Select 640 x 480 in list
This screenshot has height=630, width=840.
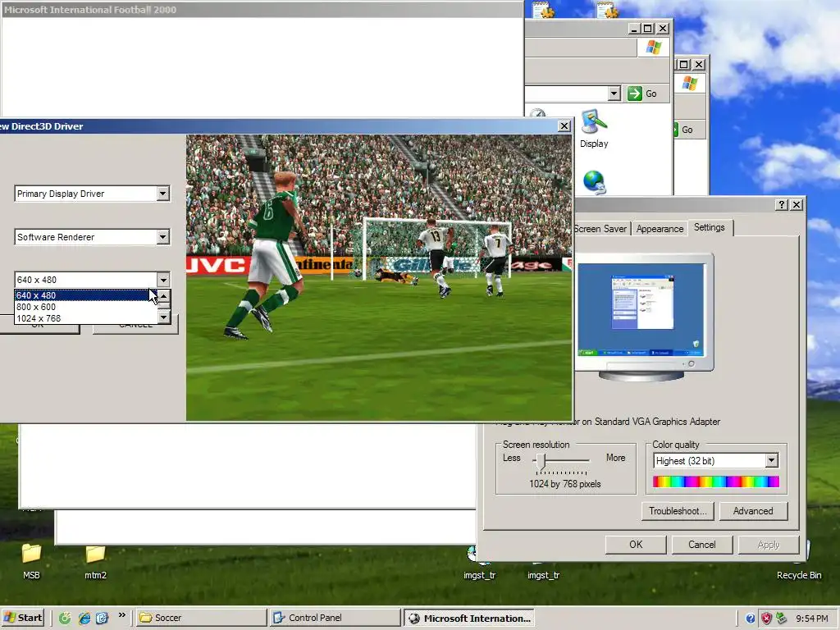coord(84,295)
